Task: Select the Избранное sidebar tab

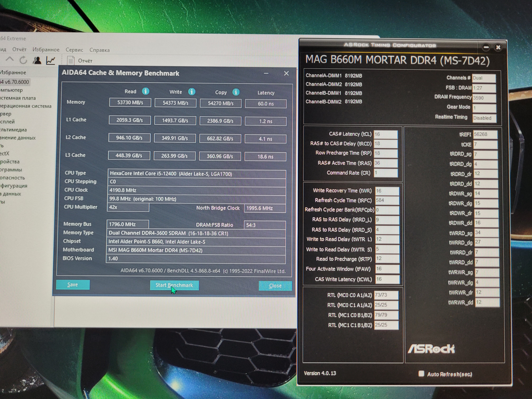Action: coord(13,72)
